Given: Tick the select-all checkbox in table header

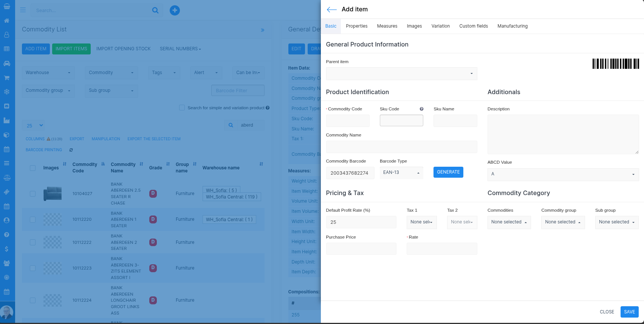Looking at the screenshot, I should pos(33,168).
